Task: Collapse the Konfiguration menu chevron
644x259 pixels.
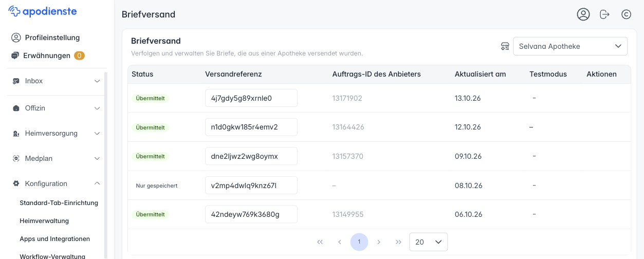Action: point(97,183)
